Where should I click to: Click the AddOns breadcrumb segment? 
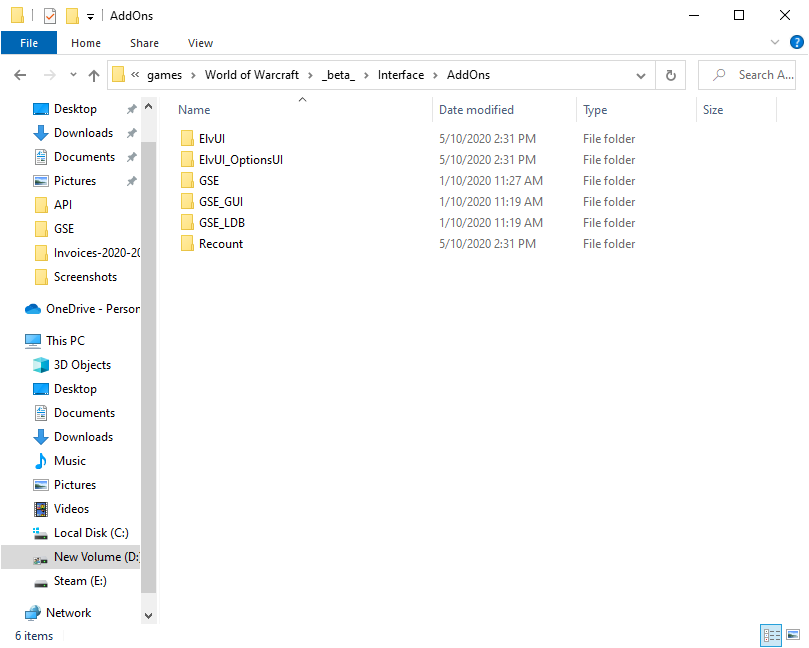[x=468, y=75]
